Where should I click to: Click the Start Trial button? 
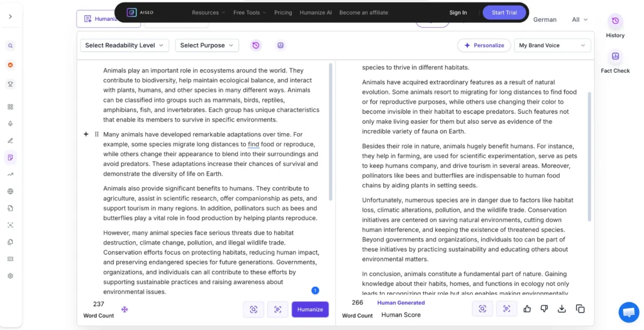point(504,13)
